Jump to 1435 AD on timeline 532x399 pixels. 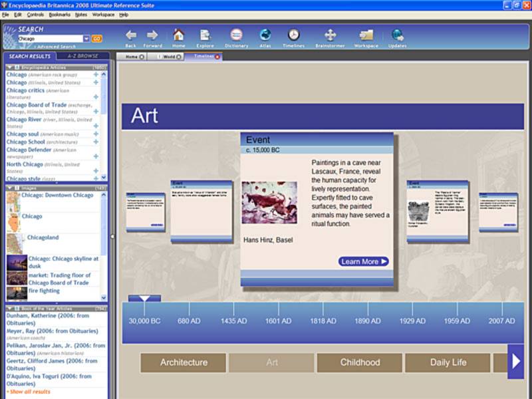234,321
